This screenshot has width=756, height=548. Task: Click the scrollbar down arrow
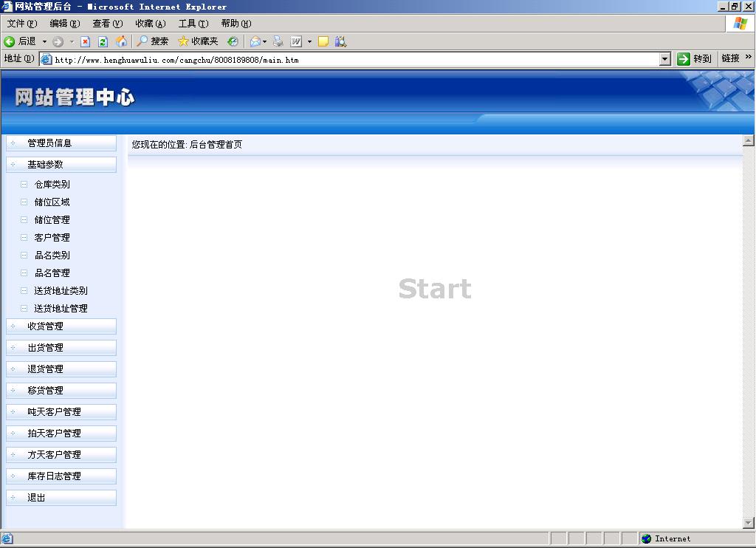tap(749, 523)
